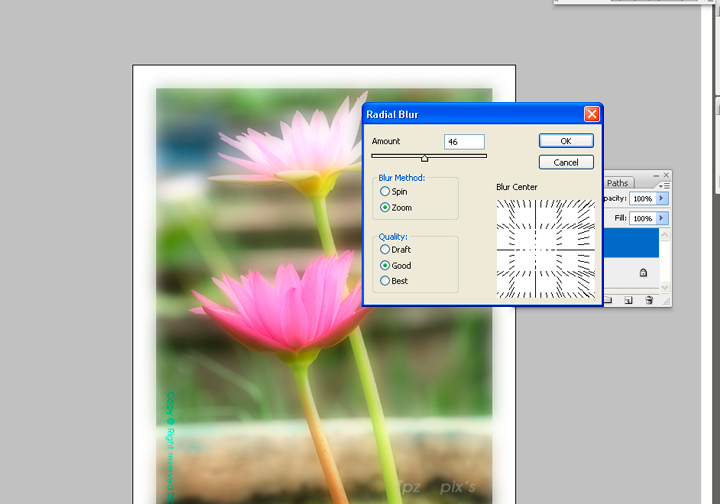Choose Draft quality option
The image size is (720, 504).
pyautogui.click(x=385, y=249)
